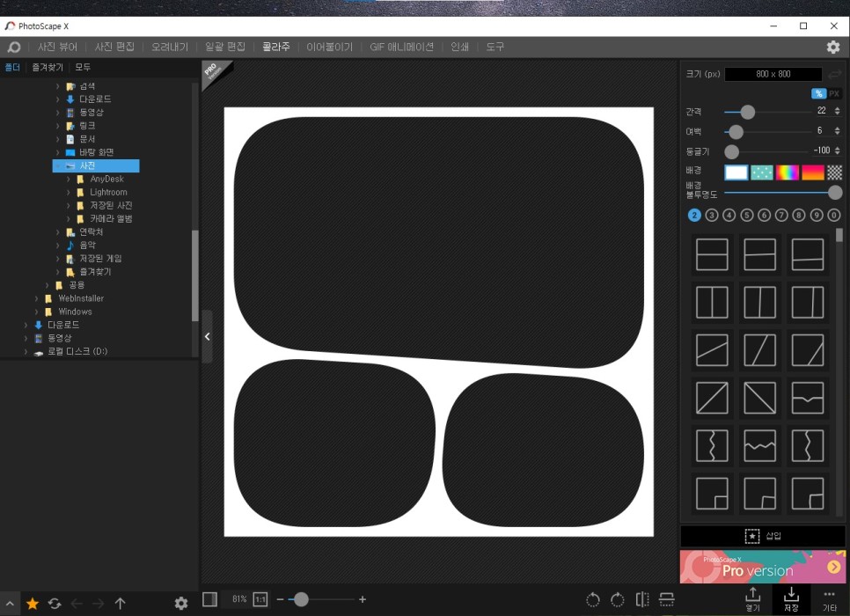Click the 삽입 insert button
850x616 pixels.
click(763, 536)
